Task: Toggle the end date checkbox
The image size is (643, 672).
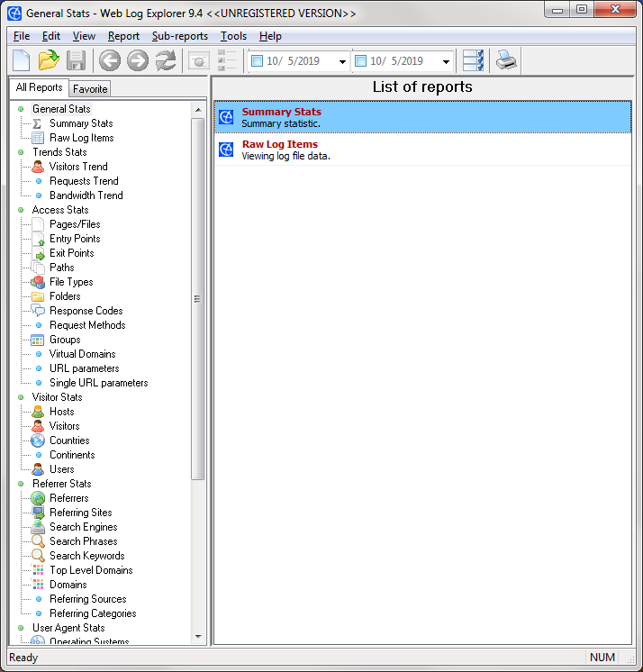Action: tap(361, 61)
